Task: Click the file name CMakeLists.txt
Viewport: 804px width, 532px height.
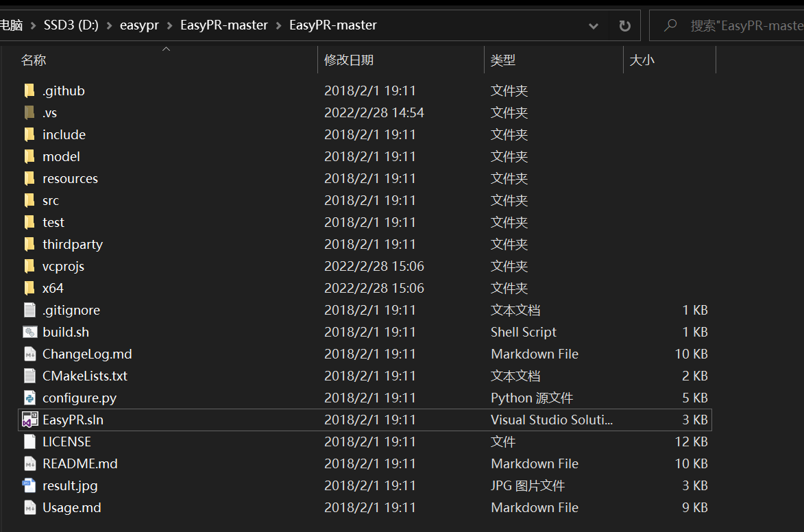Action: (84, 376)
